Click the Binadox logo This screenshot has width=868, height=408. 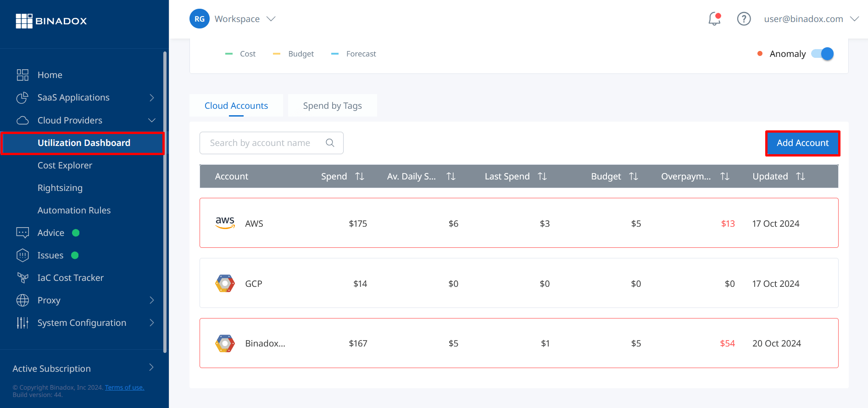click(51, 21)
